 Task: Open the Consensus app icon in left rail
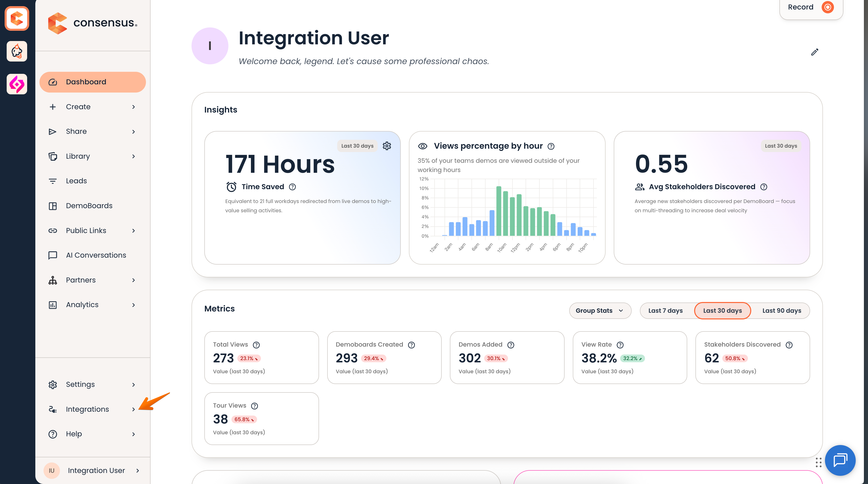17,18
